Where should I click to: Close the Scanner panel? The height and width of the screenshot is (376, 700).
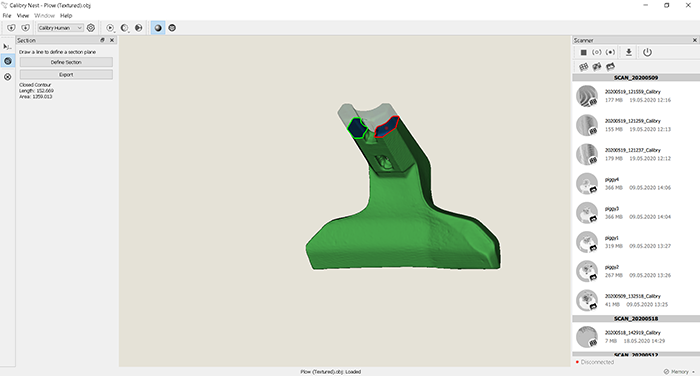[695, 40]
